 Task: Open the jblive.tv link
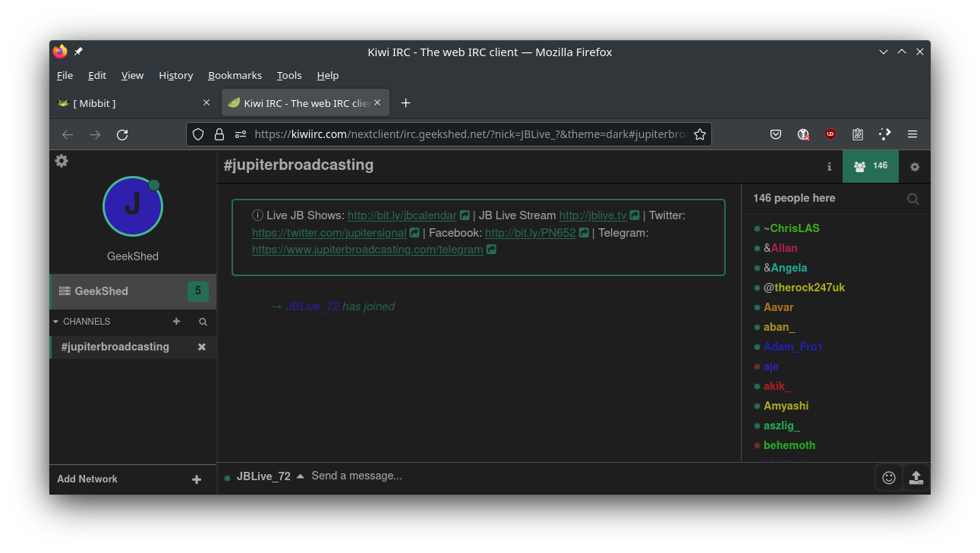593,215
